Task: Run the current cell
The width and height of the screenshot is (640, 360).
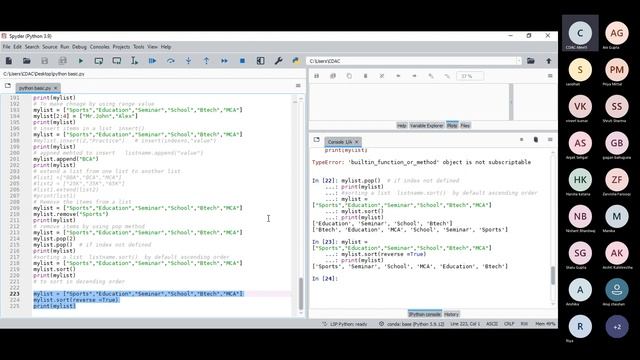Action: 98,61
